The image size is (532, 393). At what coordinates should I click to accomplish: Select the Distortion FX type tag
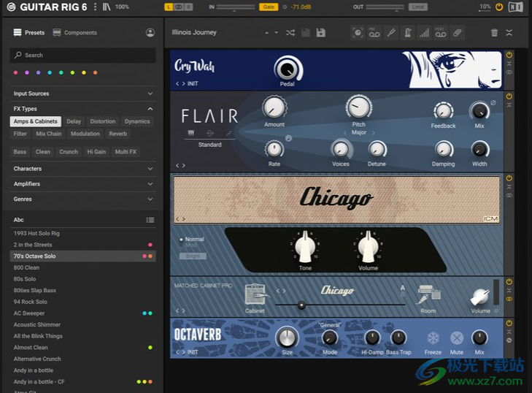pyautogui.click(x=103, y=121)
